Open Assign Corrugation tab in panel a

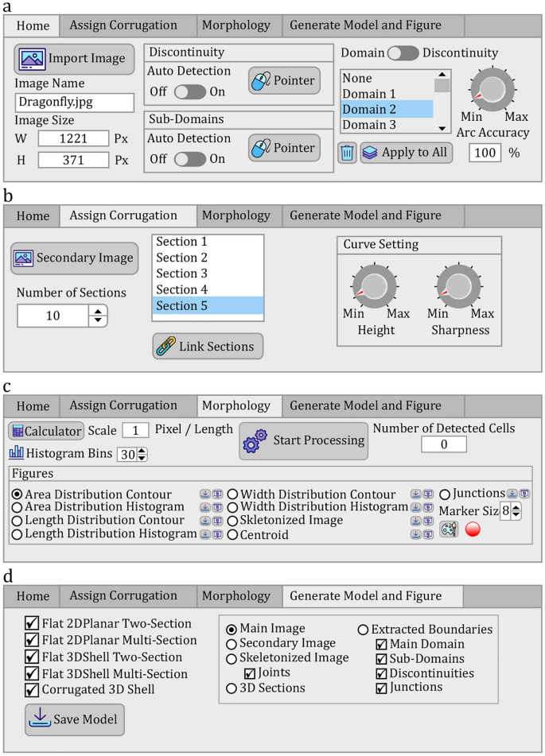click(x=123, y=25)
